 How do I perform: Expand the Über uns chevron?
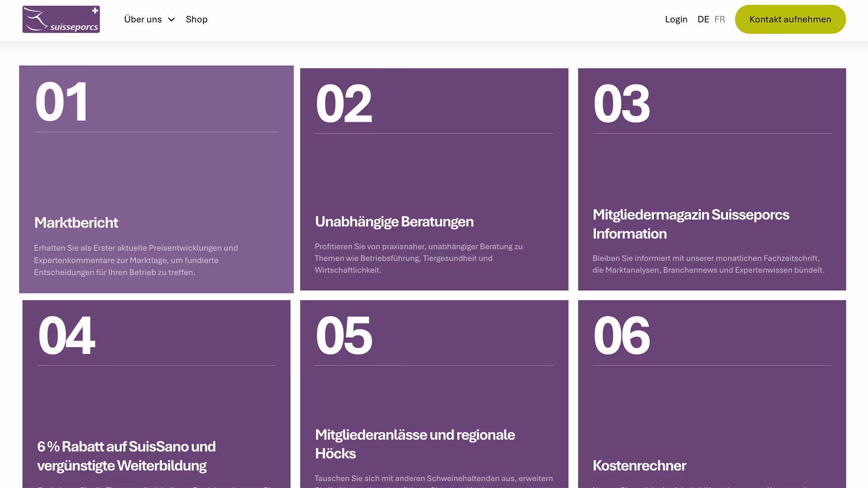tap(171, 19)
